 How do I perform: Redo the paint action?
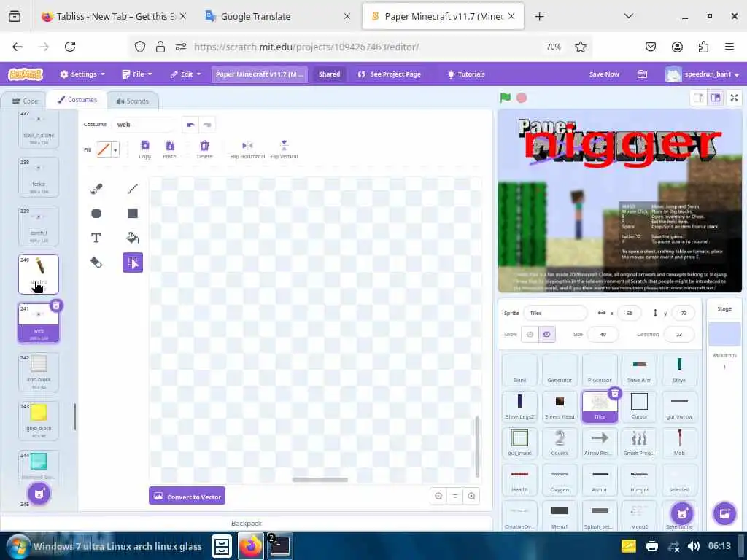[x=206, y=124]
